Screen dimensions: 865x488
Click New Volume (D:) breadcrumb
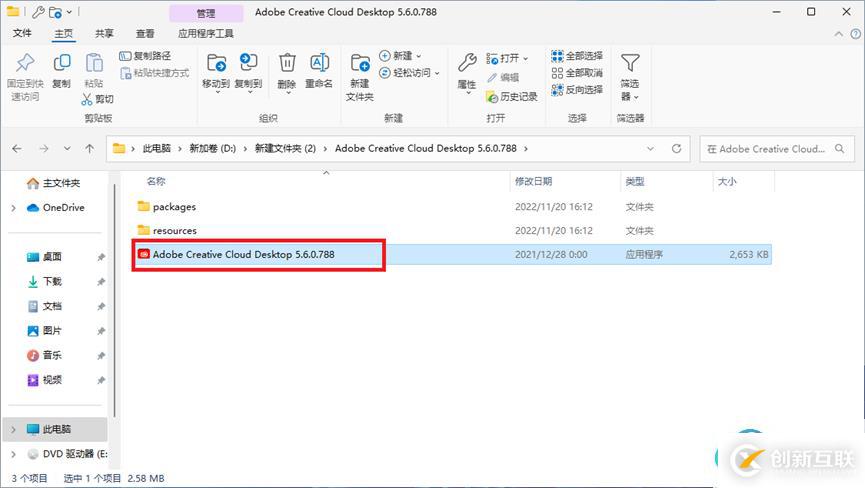(212, 148)
